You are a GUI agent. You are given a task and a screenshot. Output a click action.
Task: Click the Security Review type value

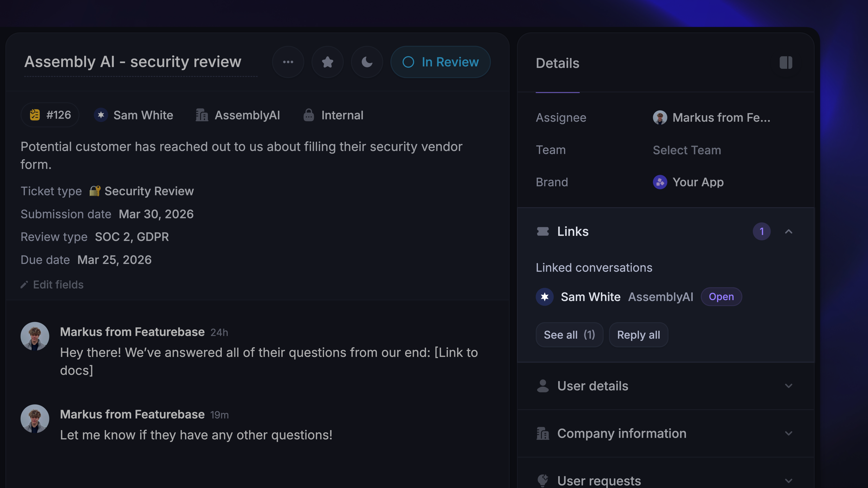point(149,191)
